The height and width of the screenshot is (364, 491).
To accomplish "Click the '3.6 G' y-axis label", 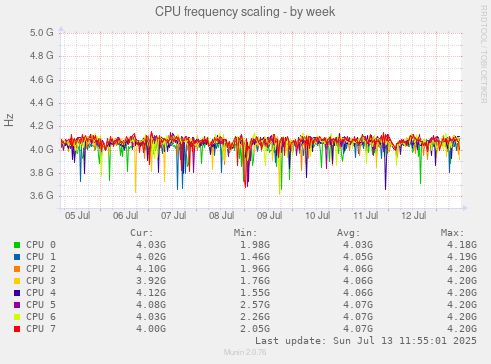I will [x=41, y=195].
